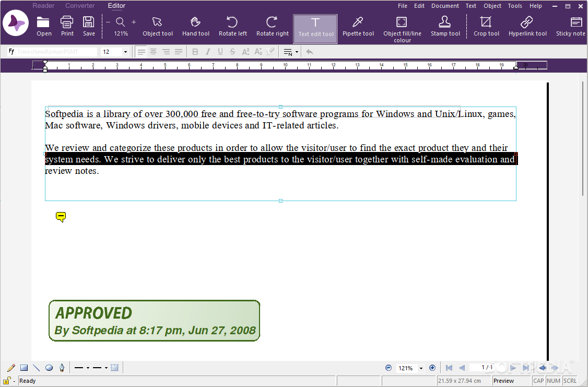Click the undo arrow in format bar

(309, 52)
